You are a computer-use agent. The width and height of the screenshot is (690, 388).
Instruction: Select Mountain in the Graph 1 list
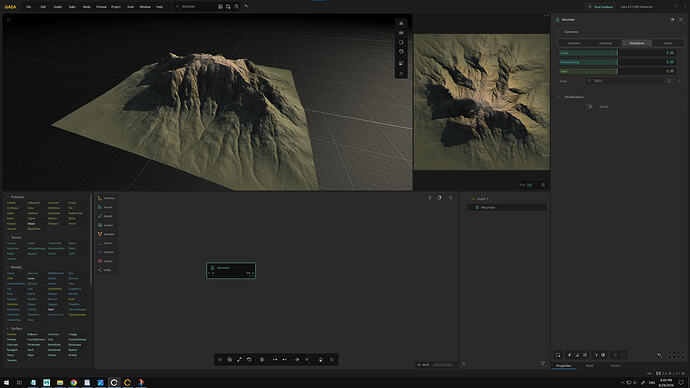(x=507, y=207)
